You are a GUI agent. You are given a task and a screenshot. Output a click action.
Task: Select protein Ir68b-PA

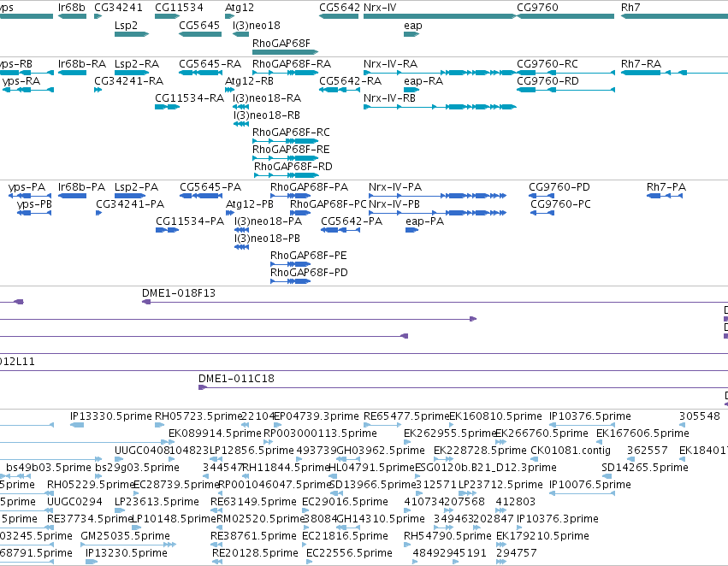(81, 187)
